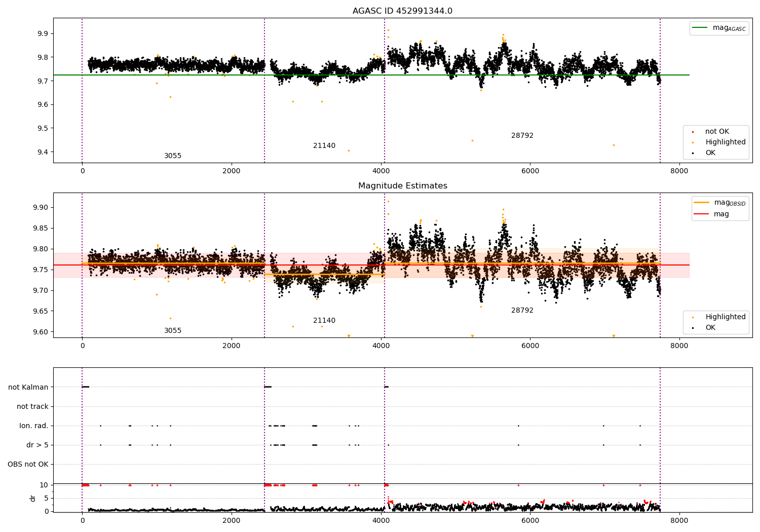The image size is (760, 532).
Task: Click the '10' y-tick of the bottom plot
Action: [x=44, y=485]
